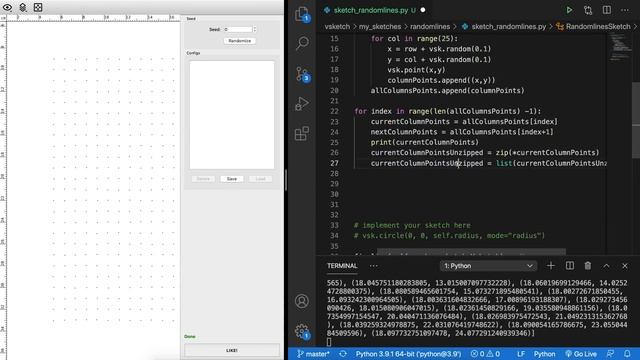The image size is (640, 360).
Task: Create a new terminal with plus icon
Action: tap(551, 266)
